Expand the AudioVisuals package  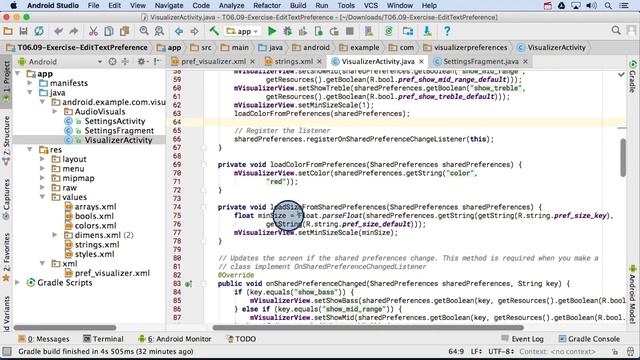pos(55,111)
